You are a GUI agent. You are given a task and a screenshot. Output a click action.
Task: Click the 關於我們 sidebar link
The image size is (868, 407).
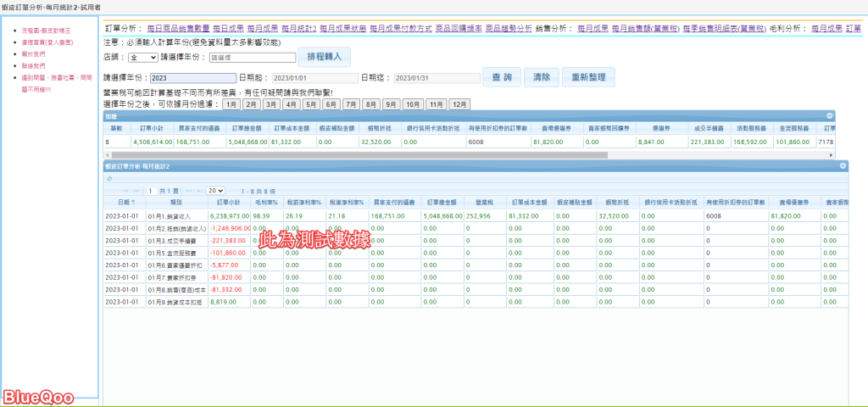tap(34, 53)
